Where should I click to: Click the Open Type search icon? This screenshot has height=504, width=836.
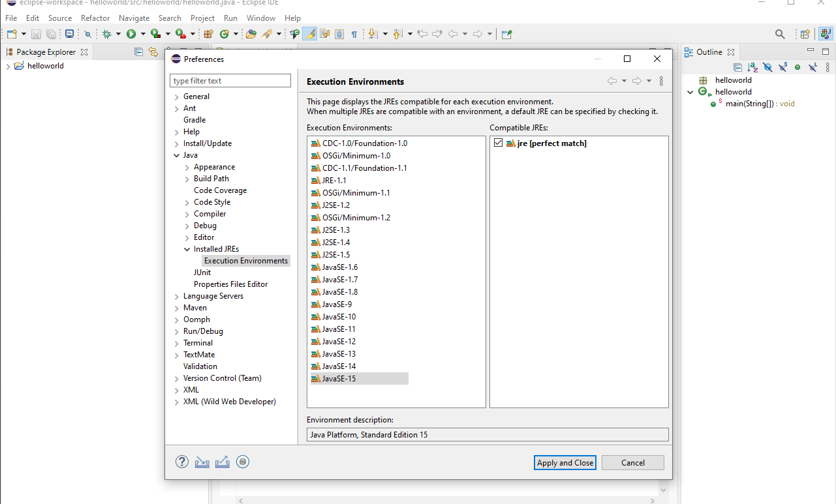(251, 34)
